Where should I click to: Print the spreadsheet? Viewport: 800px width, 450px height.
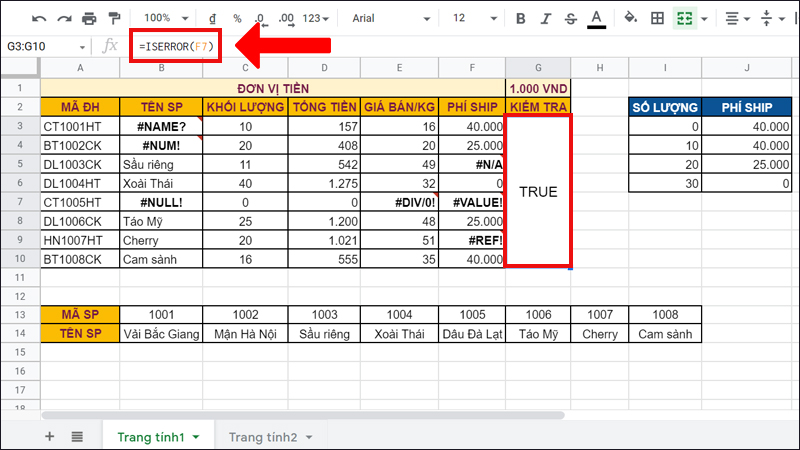coord(89,19)
